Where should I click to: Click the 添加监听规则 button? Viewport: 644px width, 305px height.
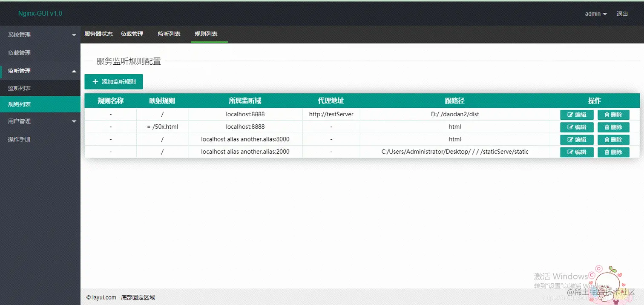[x=114, y=82]
